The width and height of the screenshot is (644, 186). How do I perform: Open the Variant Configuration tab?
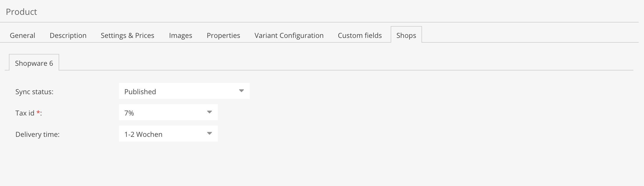click(x=289, y=36)
